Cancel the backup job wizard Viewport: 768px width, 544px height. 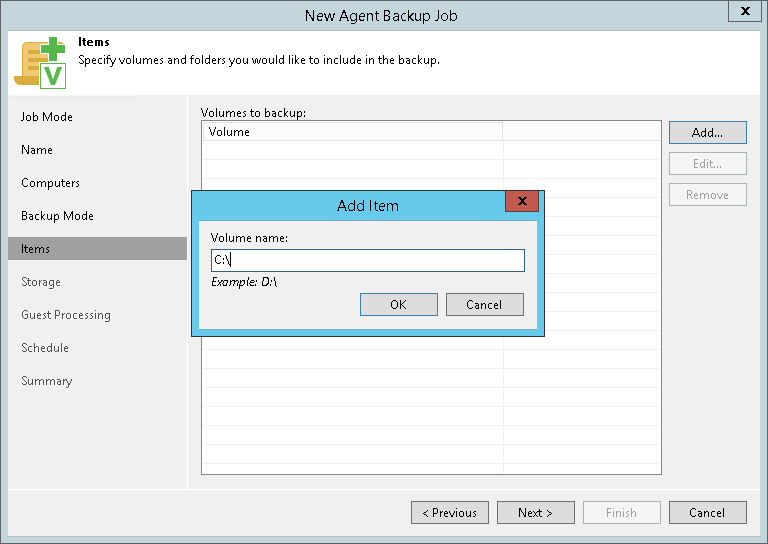pos(707,513)
